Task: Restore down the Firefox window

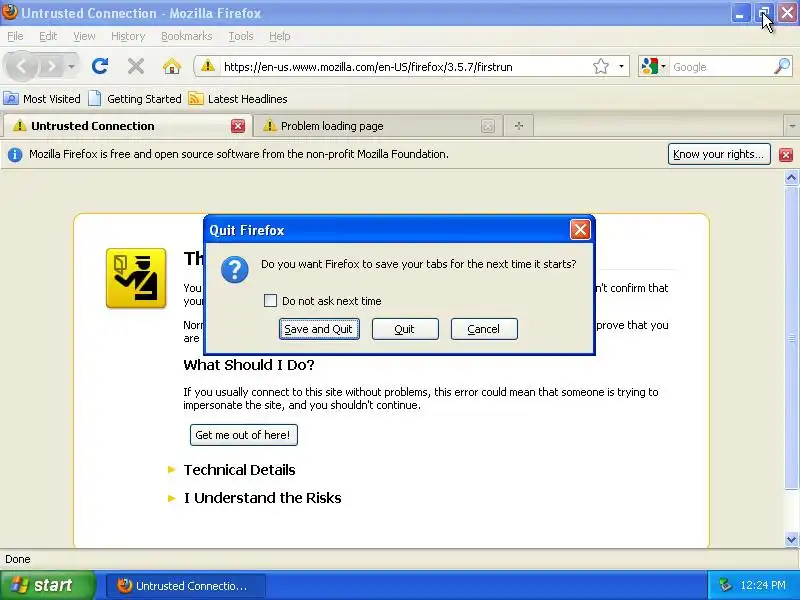Action: pos(764,13)
